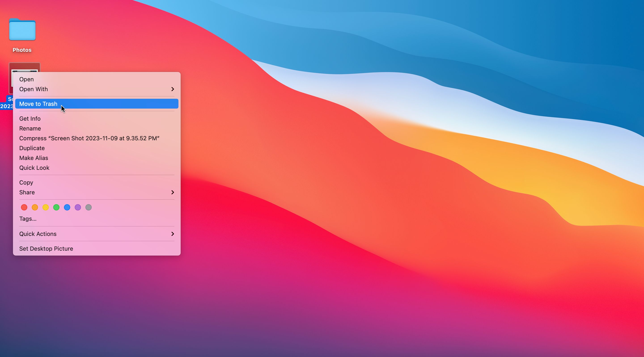Click Rename in the context menu
The height and width of the screenshot is (357, 644).
click(30, 128)
